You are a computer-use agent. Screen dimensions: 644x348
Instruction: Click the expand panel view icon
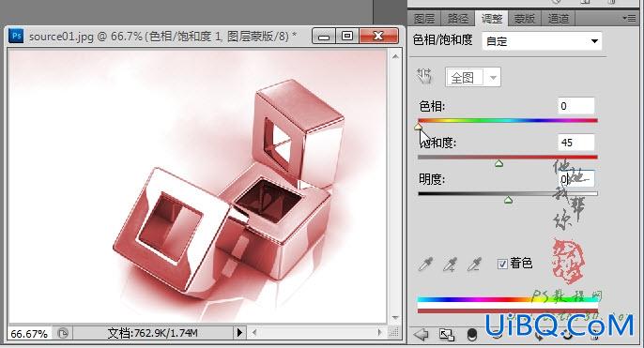pyautogui.click(x=447, y=335)
